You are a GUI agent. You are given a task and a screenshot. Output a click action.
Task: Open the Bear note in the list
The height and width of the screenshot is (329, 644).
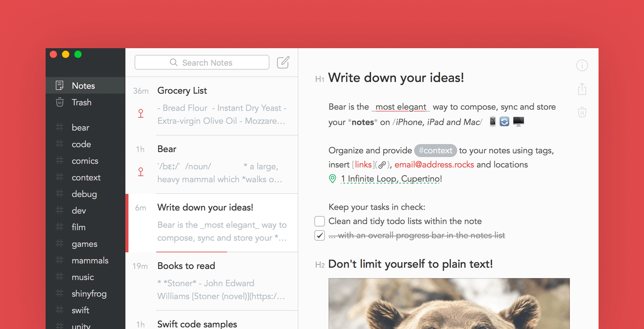click(x=212, y=164)
